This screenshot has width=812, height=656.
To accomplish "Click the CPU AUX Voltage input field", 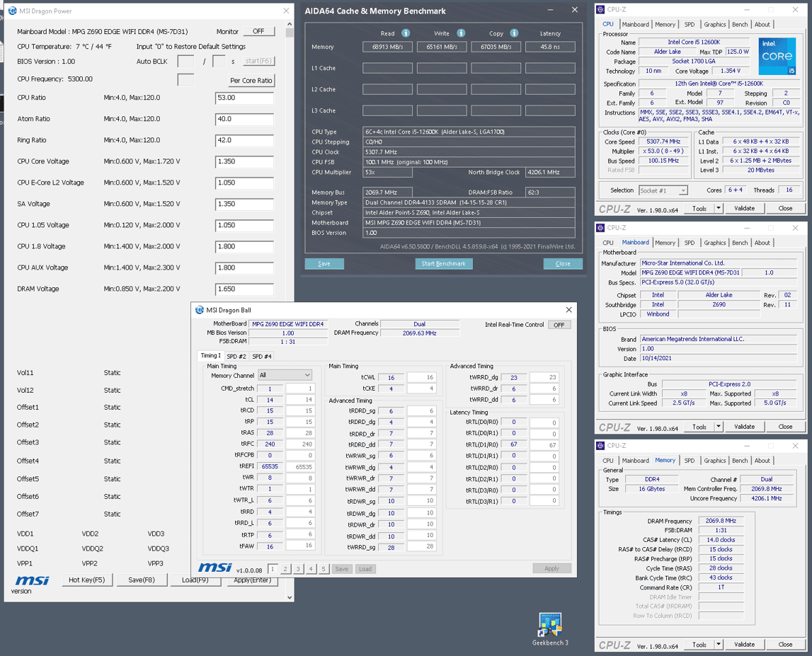I will [244, 268].
